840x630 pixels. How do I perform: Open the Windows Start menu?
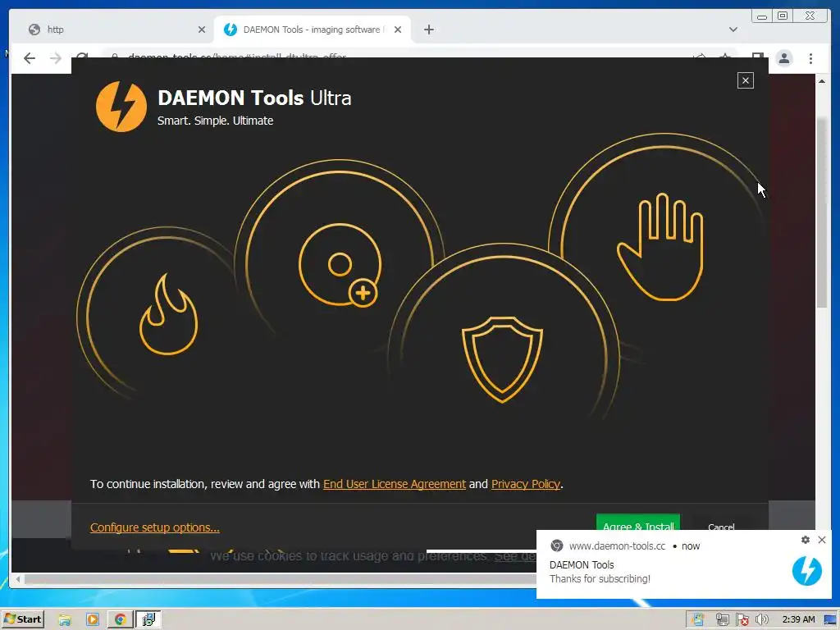(x=23, y=619)
